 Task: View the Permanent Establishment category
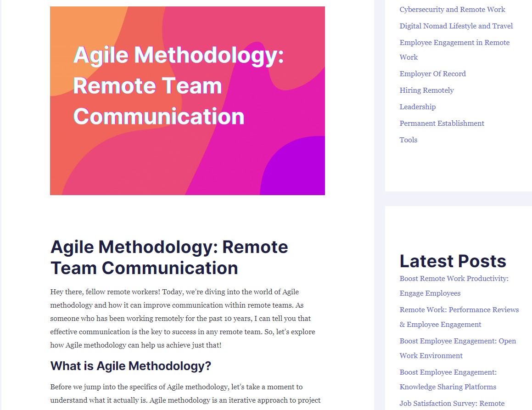click(442, 124)
